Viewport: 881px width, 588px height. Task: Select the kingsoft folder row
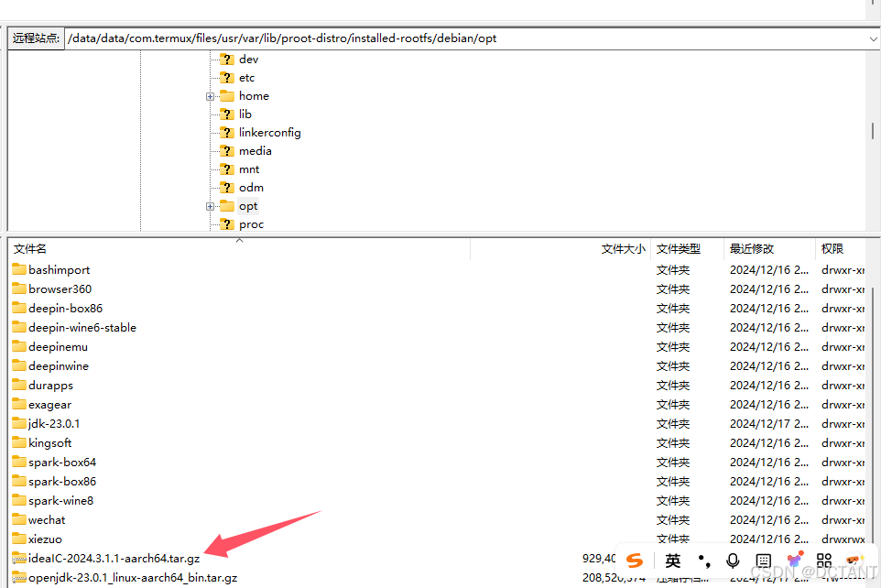(x=439, y=443)
